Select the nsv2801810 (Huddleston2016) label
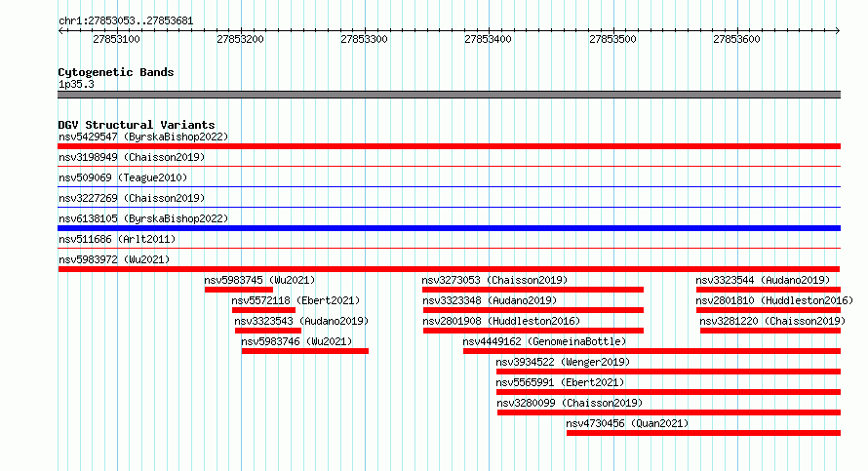Image resolution: width=868 pixels, height=471 pixels. 774,300
